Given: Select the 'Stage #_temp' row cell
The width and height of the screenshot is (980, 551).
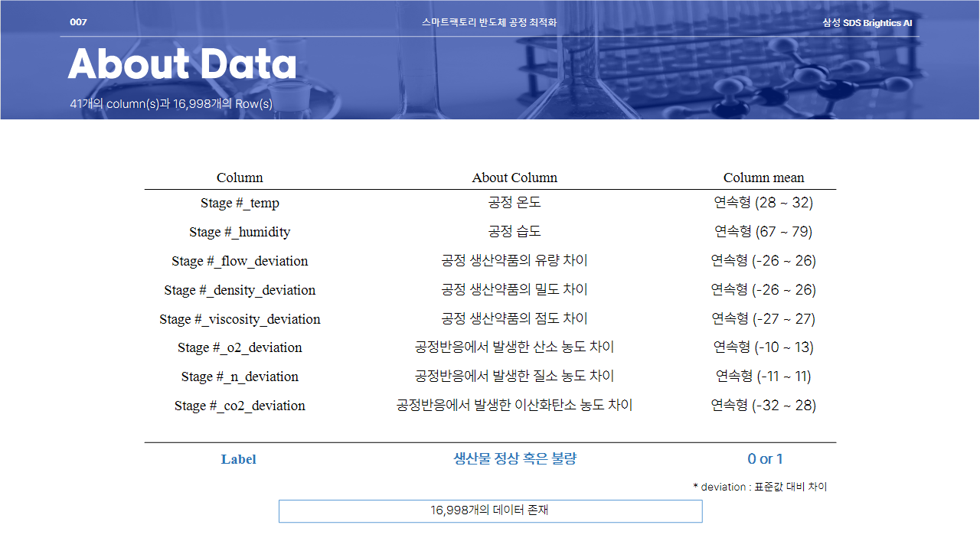Looking at the screenshot, I should click(x=240, y=203).
